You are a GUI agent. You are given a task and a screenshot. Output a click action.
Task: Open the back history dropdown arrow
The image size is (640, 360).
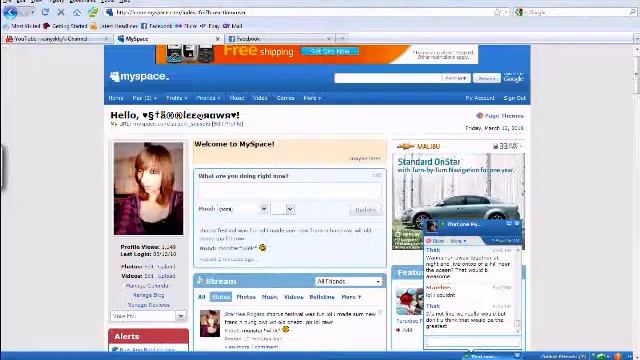point(33,13)
